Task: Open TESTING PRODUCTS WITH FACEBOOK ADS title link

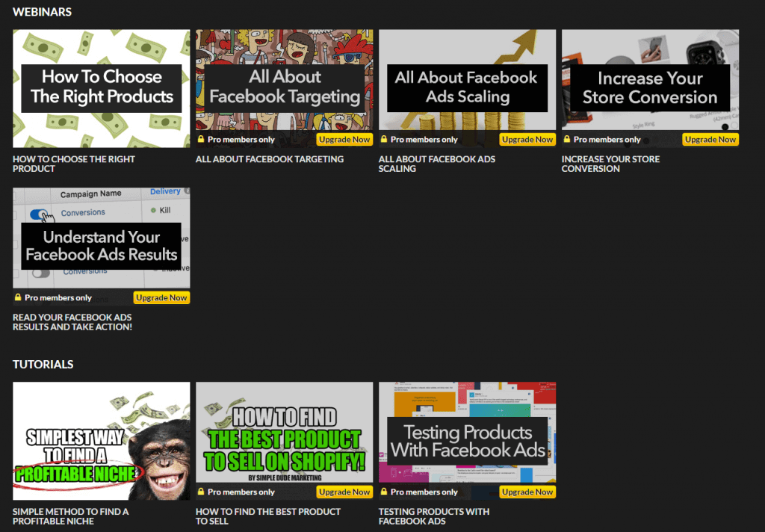Action: coord(434,516)
